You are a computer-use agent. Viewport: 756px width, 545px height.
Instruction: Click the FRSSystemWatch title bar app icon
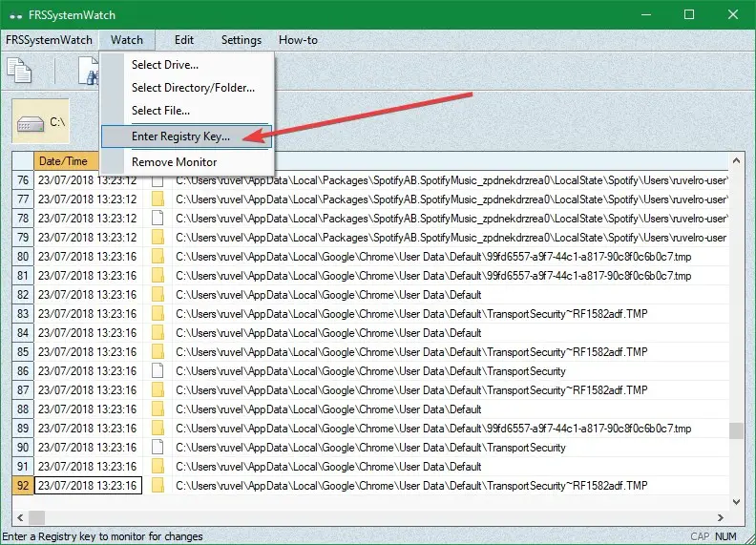[x=15, y=15]
